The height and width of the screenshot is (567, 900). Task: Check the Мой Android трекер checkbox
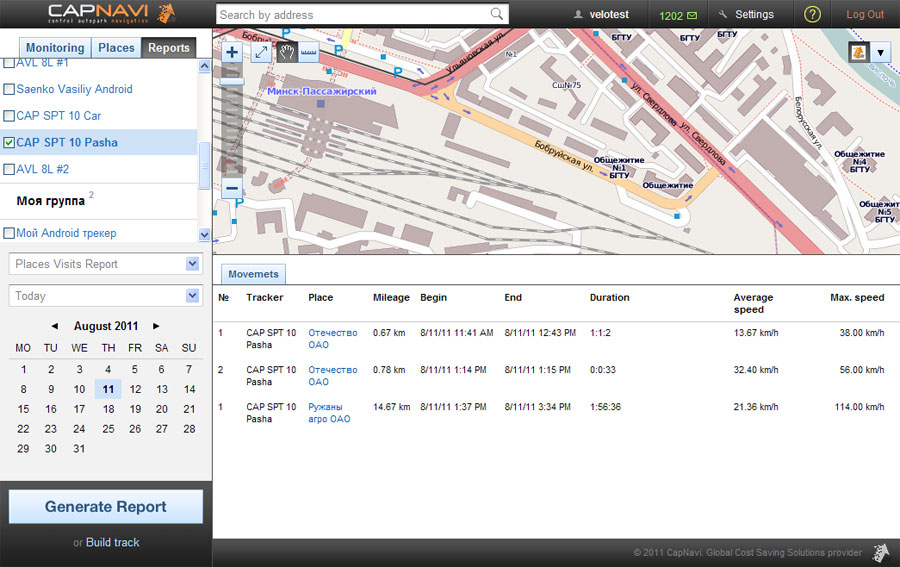tap(9, 233)
